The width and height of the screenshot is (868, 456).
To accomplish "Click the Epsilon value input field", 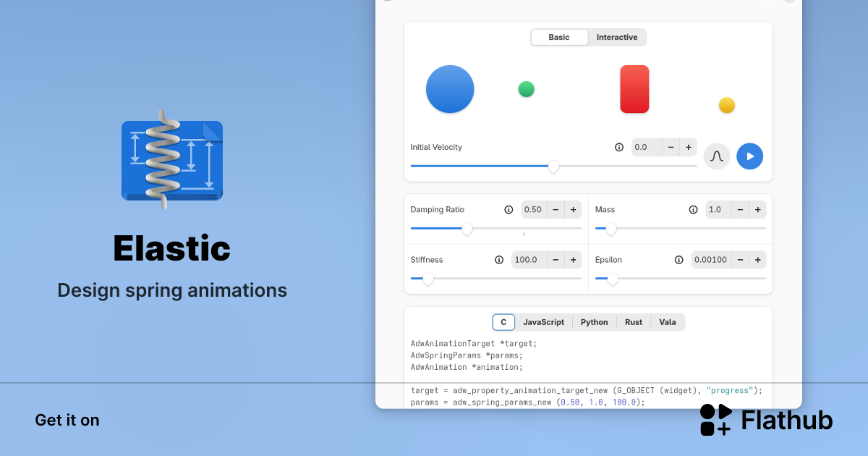I will tap(711, 259).
